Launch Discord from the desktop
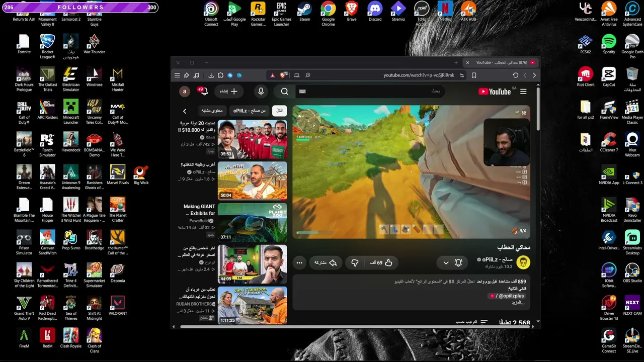Viewport: 644px width, 362px height. 375,12
